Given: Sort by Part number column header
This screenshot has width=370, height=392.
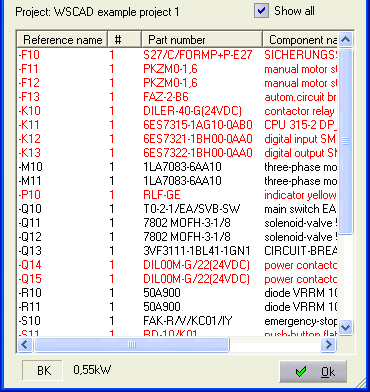Looking at the screenshot, I should pyautogui.click(x=202, y=40).
